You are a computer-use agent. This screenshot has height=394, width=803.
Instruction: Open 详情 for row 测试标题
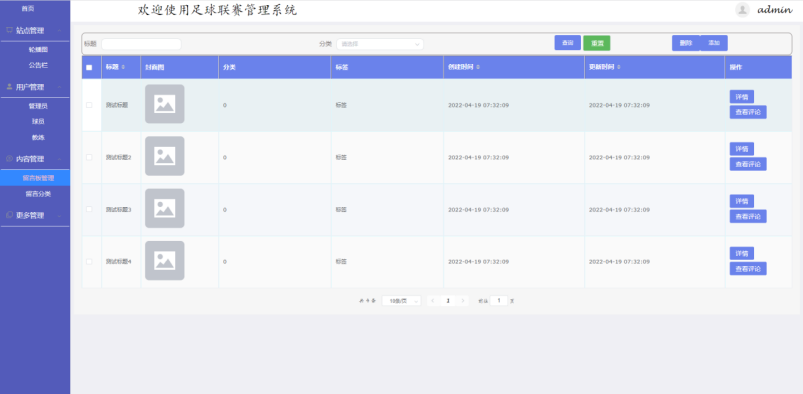point(742,97)
